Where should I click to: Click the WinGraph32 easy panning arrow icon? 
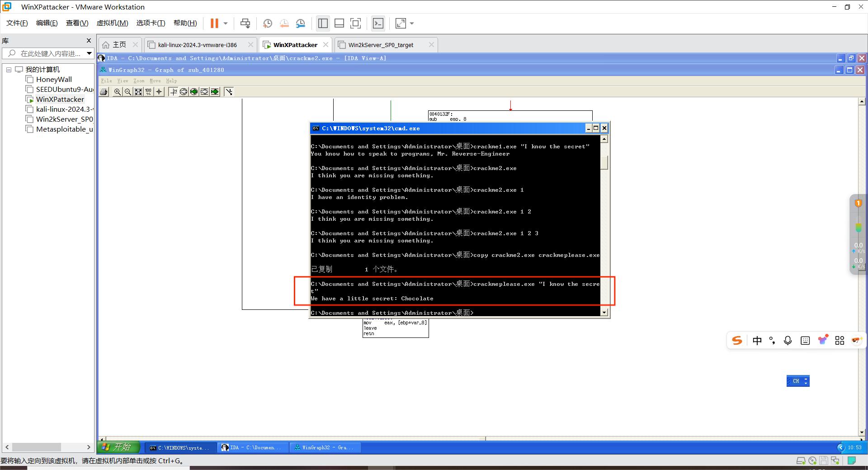click(x=229, y=92)
